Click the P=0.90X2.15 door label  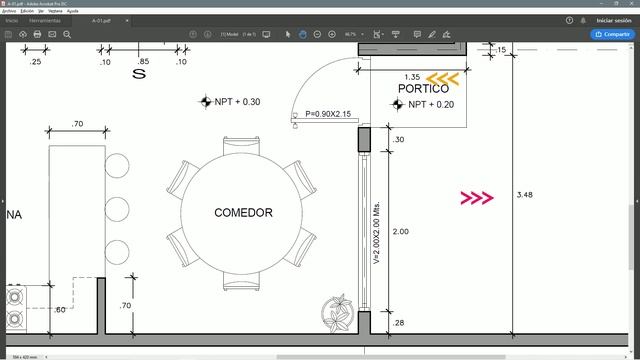click(x=328, y=114)
